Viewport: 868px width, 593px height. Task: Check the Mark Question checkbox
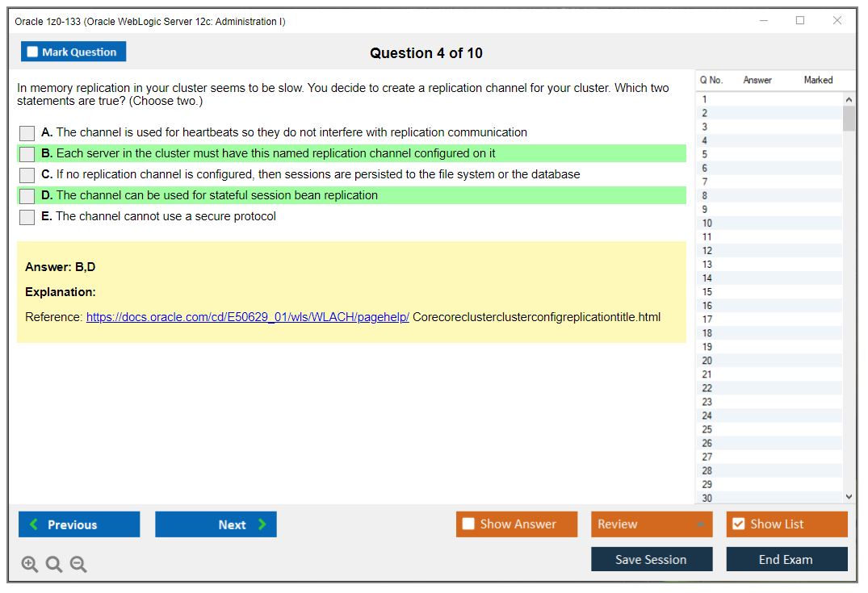33,52
